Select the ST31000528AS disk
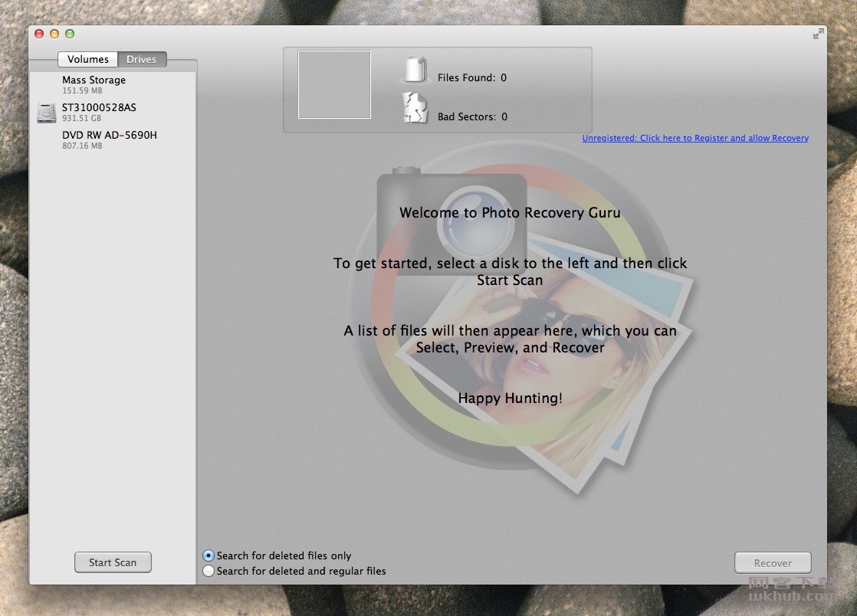This screenshot has height=616, width=857. click(x=112, y=112)
